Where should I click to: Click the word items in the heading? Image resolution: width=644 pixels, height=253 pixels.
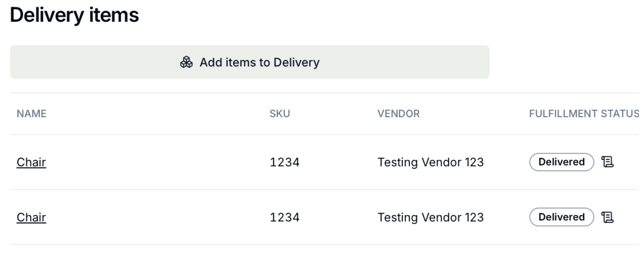click(x=114, y=15)
